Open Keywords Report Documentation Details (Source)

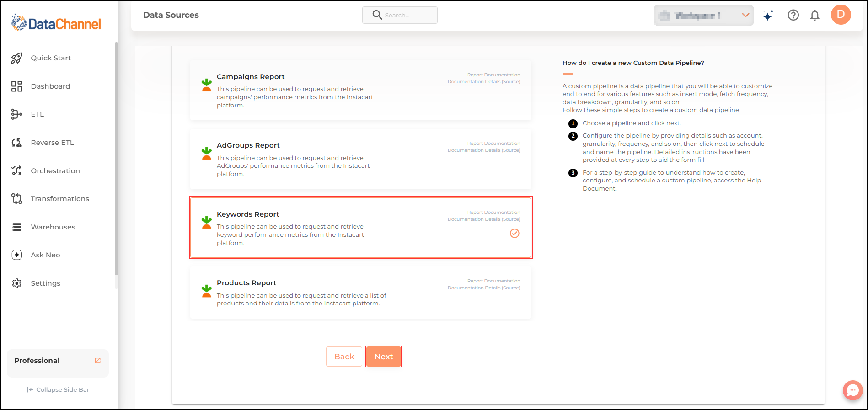(484, 219)
